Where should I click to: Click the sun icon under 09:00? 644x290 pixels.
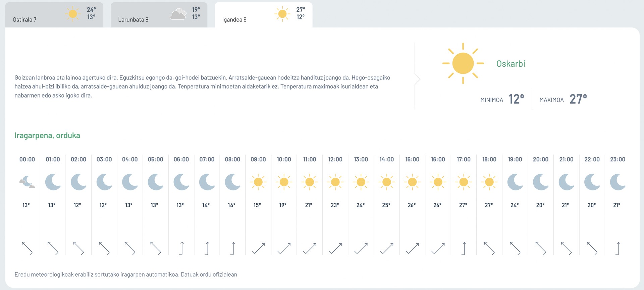(258, 182)
